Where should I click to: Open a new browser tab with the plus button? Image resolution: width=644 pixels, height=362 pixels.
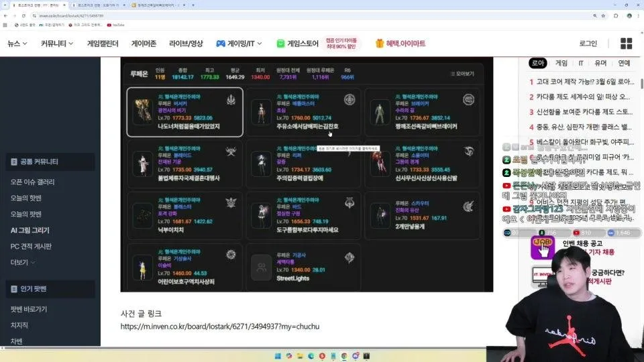click(x=193, y=5)
